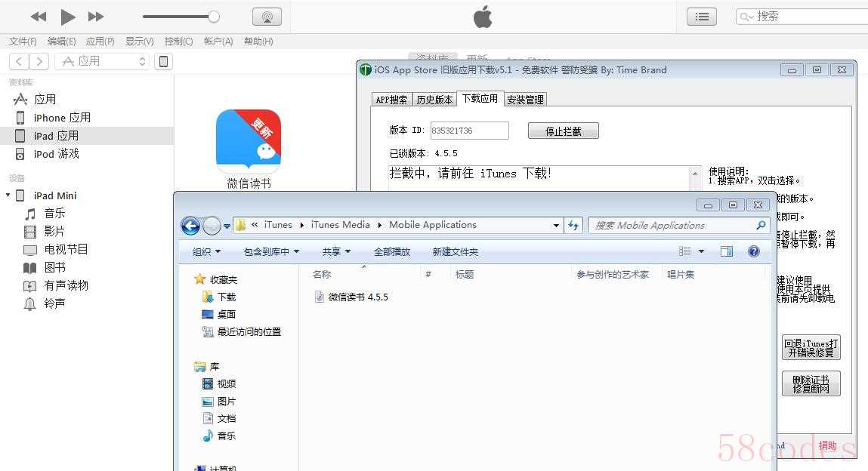Open the Explorer view options dropdown arrow

tap(701, 251)
